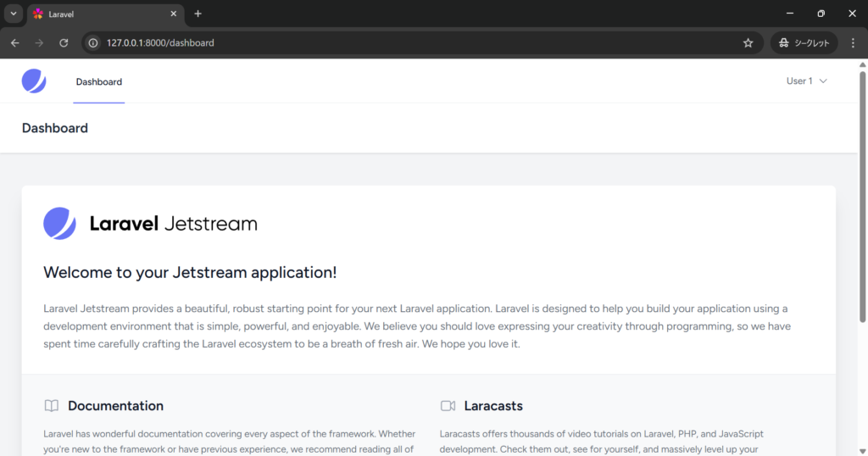Minimize the browser window
This screenshot has width=868, height=456.
pos(790,14)
